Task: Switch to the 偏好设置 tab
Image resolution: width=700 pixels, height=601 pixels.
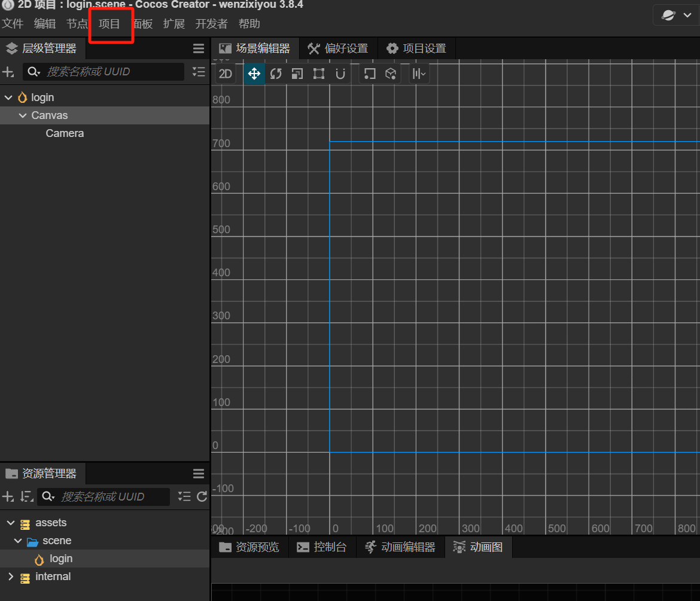Action: 338,48
